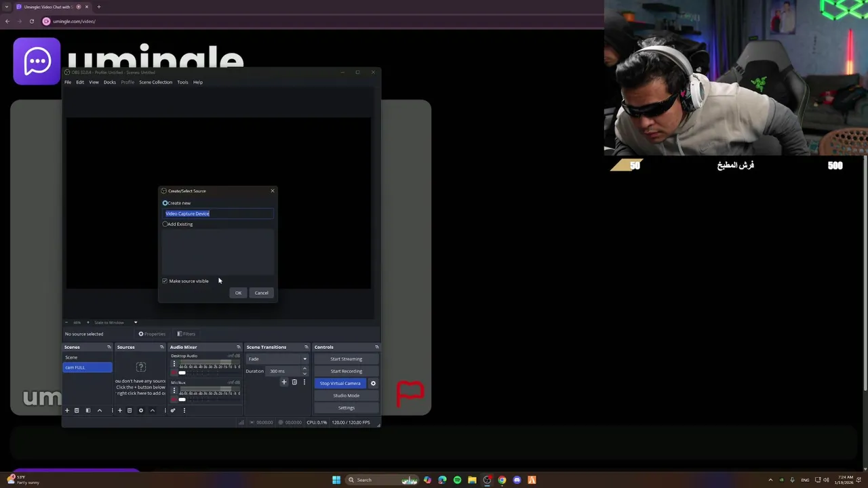Open the Docks menu in OBS
This screenshot has height=488, width=868.
110,82
